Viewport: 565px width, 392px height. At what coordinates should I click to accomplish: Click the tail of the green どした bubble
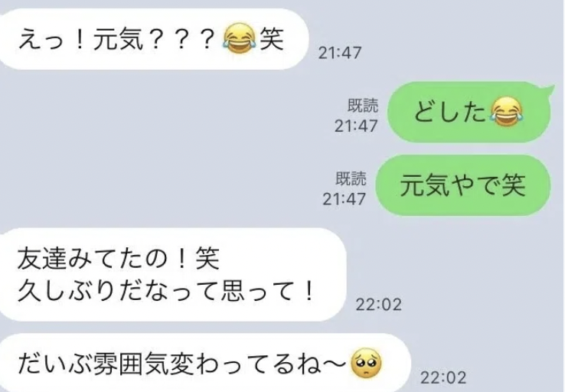[x=547, y=90]
